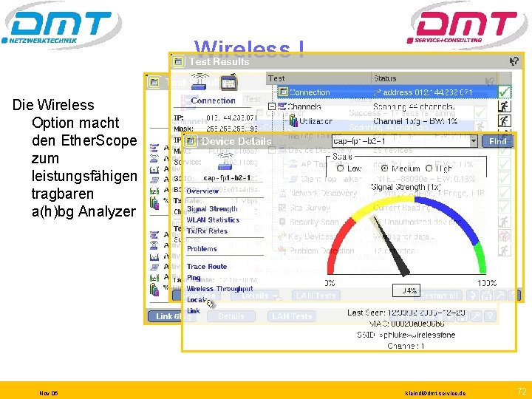
Task: Open the Details dropdown button in Test Results
Action: click(x=256, y=296)
